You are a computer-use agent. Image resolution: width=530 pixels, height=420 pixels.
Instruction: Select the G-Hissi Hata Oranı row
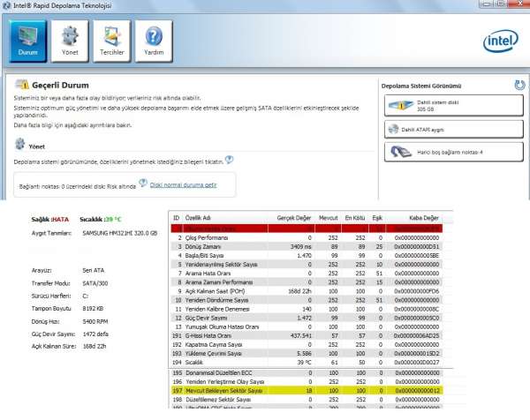pyautogui.click(x=307, y=336)
